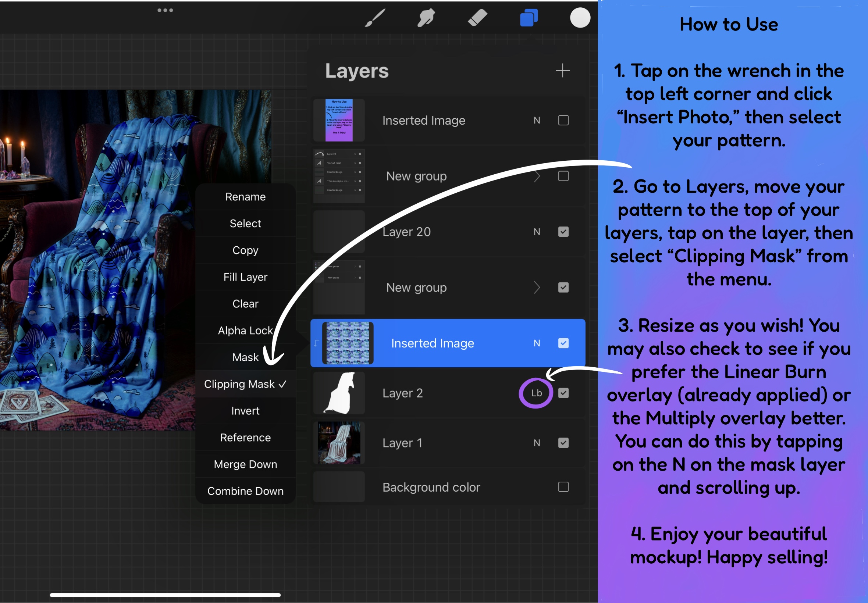
Task: Select the Paint brush tool
Action: pyautogui.click(x=375, y=18)
